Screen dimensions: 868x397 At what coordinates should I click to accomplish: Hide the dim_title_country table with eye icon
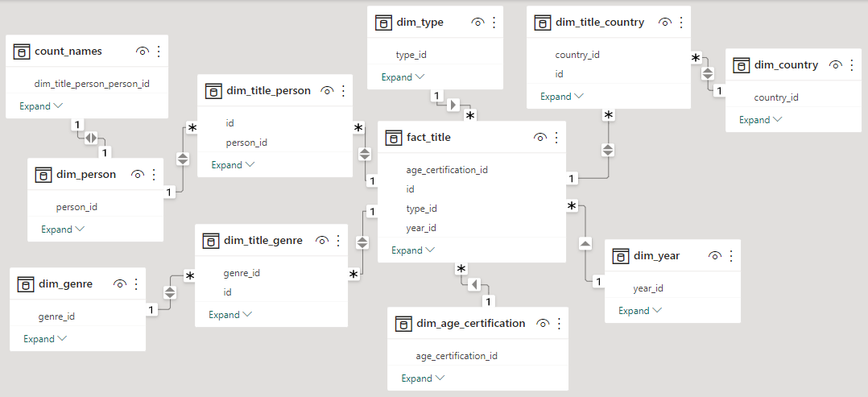click(x=664, y=23)
